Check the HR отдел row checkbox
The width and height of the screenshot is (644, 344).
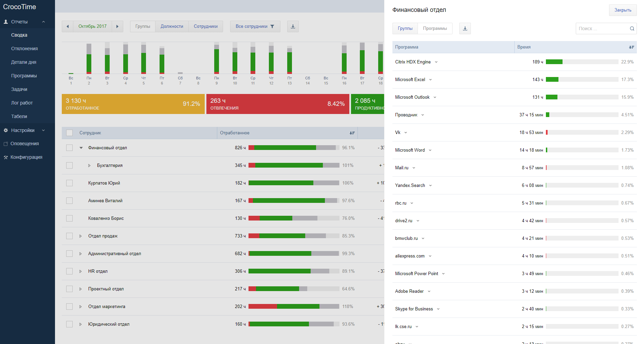[x=70, y=271]
